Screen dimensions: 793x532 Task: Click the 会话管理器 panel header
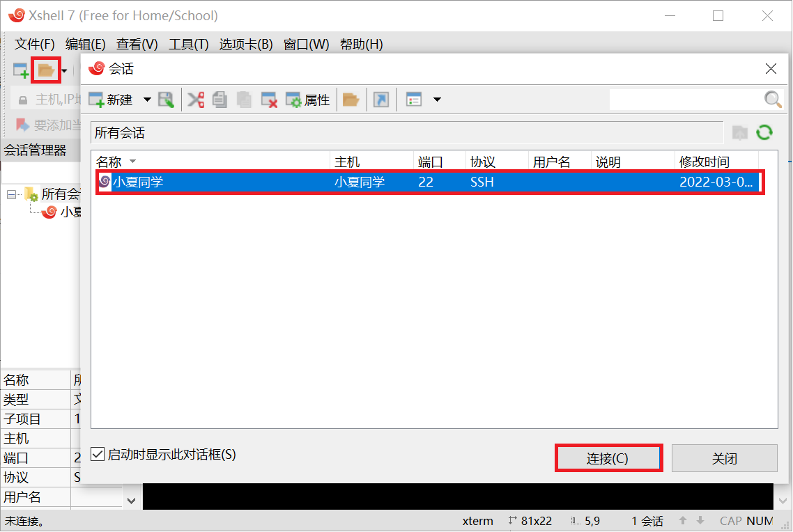[x=40, y=150]
